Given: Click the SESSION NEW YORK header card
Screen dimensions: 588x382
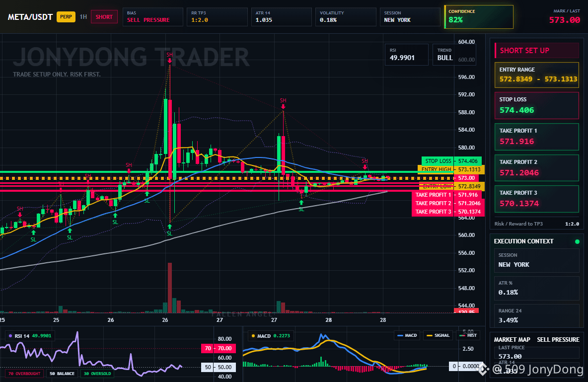Looking at the screenshot, I should 410,17.
